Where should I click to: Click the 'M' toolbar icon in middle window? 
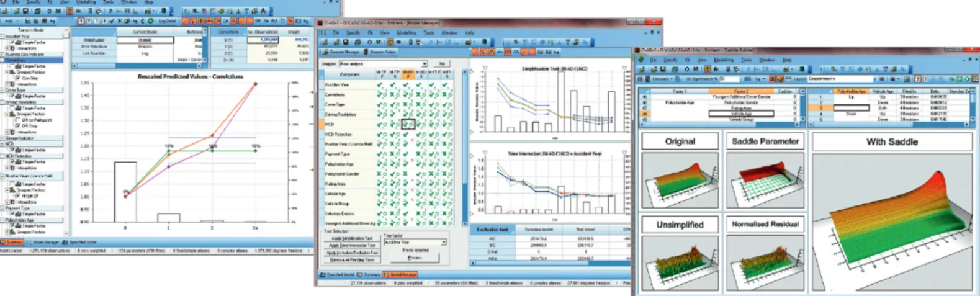(379, 42)
